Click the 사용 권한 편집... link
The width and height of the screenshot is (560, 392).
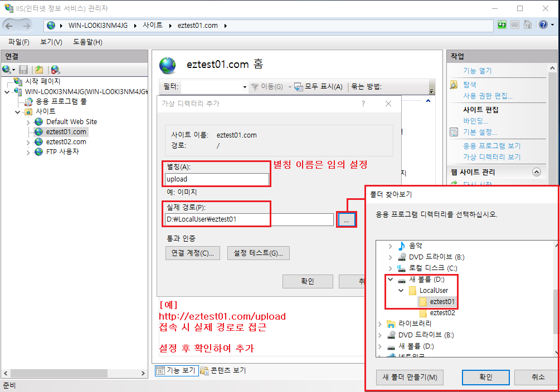coord(488,96)
